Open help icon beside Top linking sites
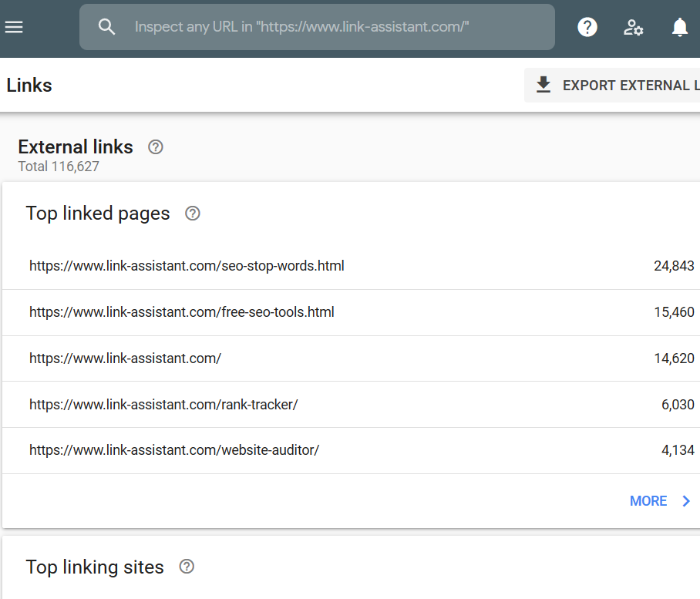 pos(187,567)
